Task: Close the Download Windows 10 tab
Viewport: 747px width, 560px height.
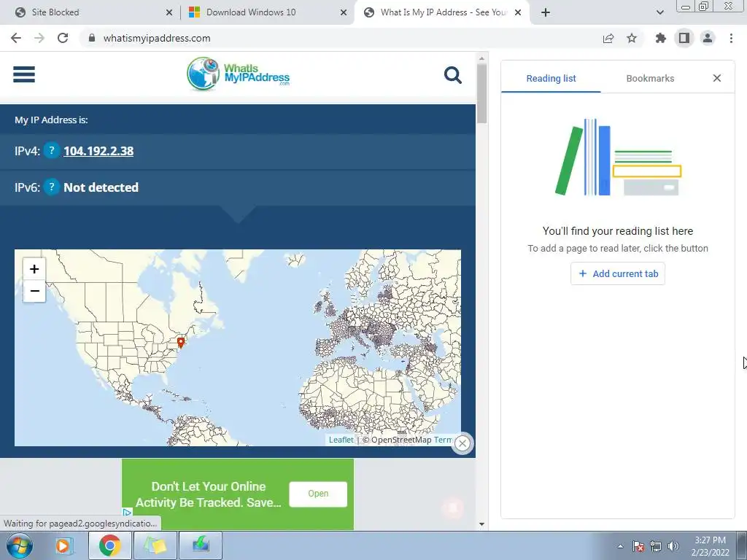Action: point(344,13)
